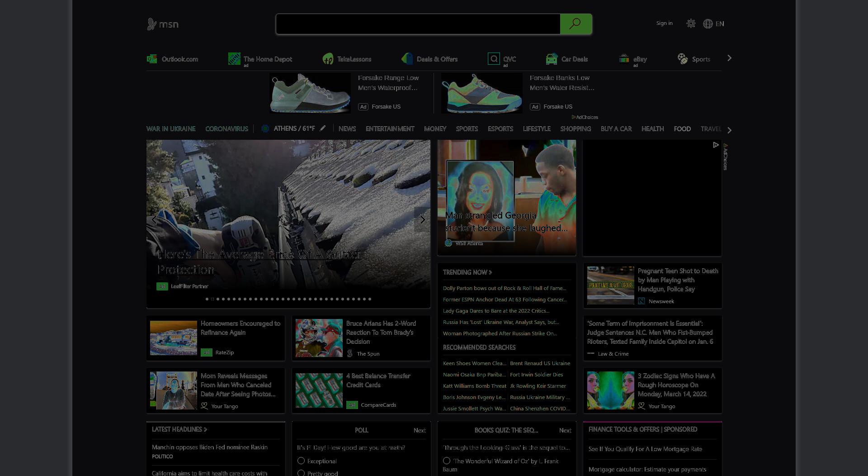Select the Exceptional poll option

click(x=301, y=461)
